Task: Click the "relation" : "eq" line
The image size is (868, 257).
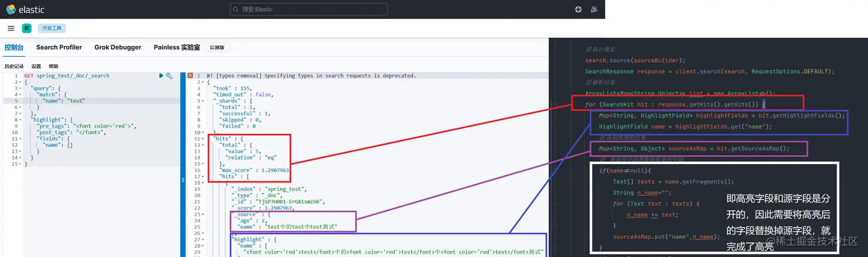Action: pyautogui.click(x=252, y=158)
